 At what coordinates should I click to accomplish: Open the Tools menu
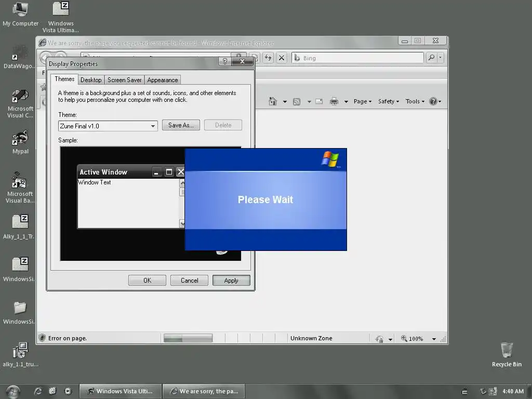415,101
